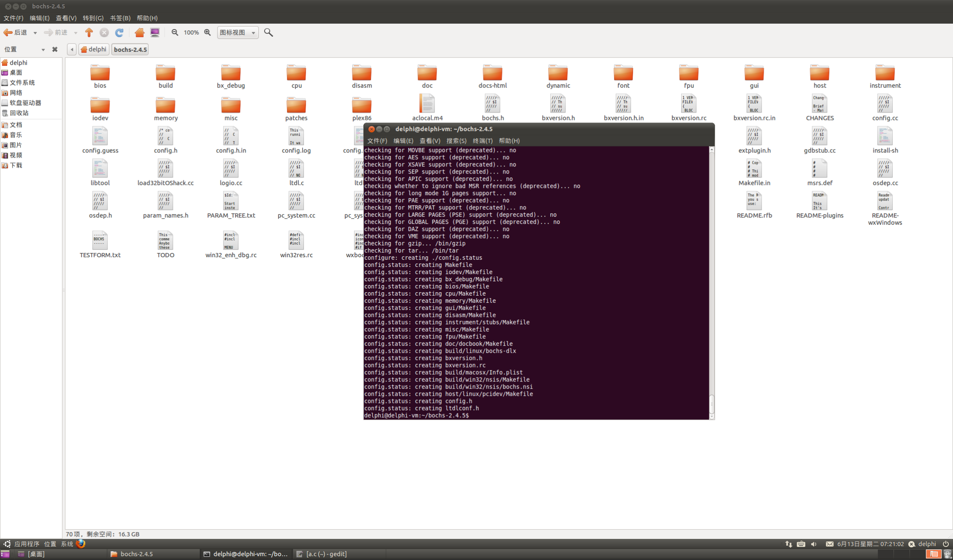Toggle the location bar path arrow button
The image size is (953, 560).
(x=72, y=49)
